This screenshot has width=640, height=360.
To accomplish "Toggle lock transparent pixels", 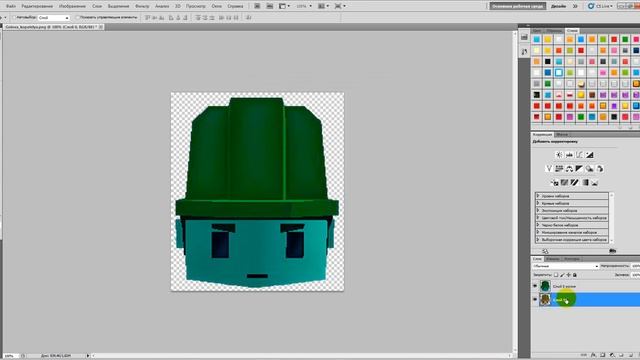I will (556, 275).
